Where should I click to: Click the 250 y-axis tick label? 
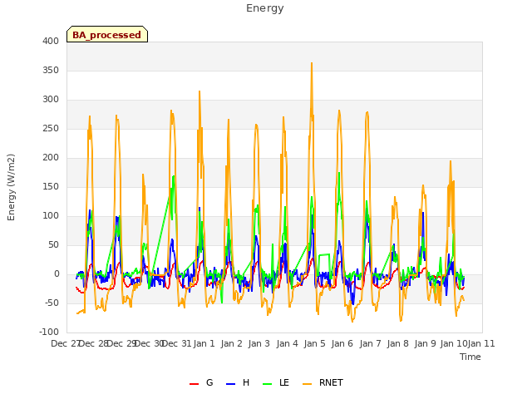pos(51,129)
